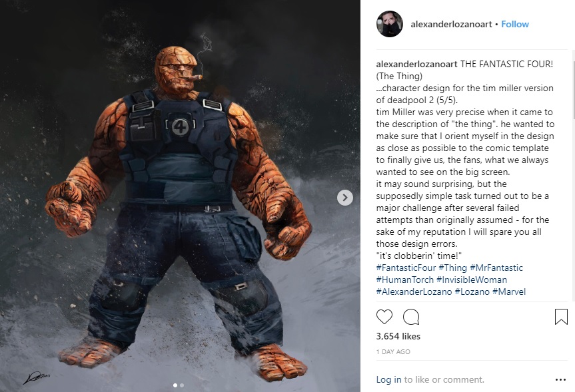The width and height of the screenshot is (575, 392).
Task: Open the three-dots more options menu
Action: 561,380
